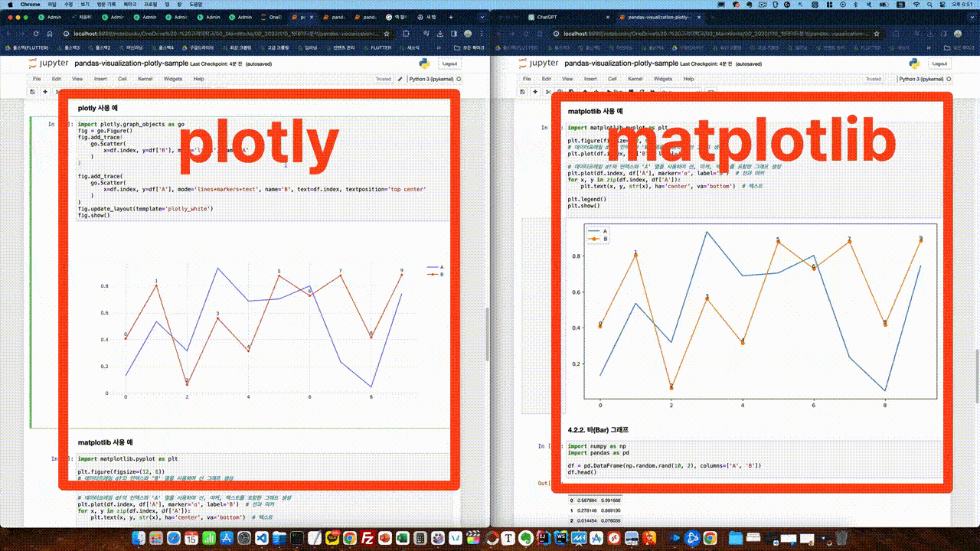Click the '4.2.2' bar graph heading in right notebook
The height and width of the screenshot is (551, 980).
point(598,430)
